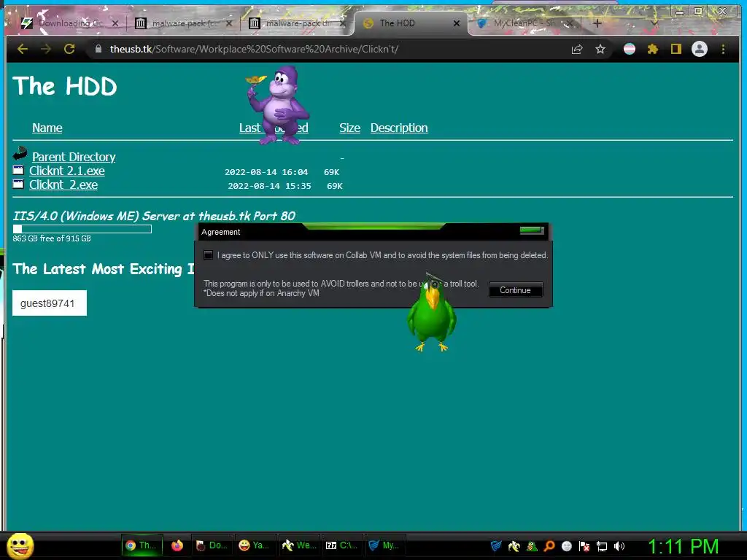Open the Extensions puzzle piece menu
Image resolution: width=747 pixels, height=560 pixels.
pos(653,49)
